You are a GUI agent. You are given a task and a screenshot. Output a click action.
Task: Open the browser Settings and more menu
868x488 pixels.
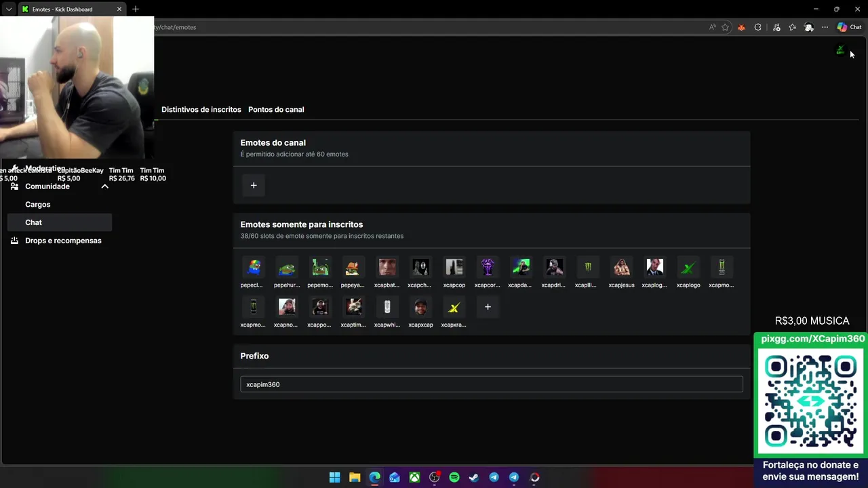pyautogui.click(x=825, y=27)
